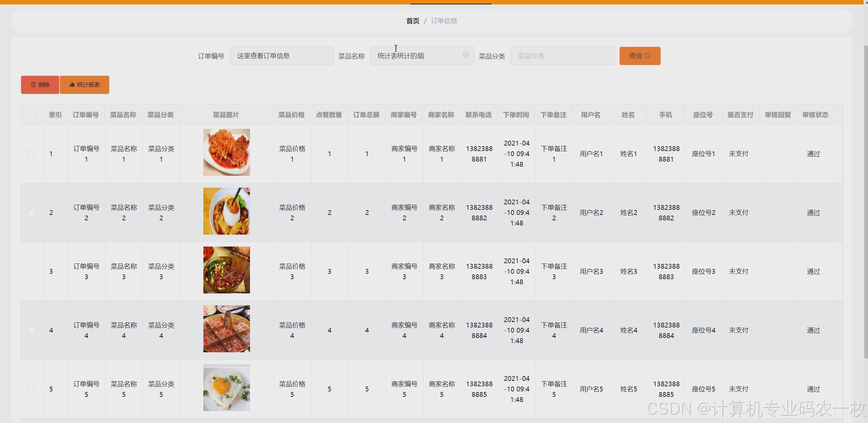Go to 首页 in breadcrumb
This screenshot has width=868, height=423.
[413, 21]
